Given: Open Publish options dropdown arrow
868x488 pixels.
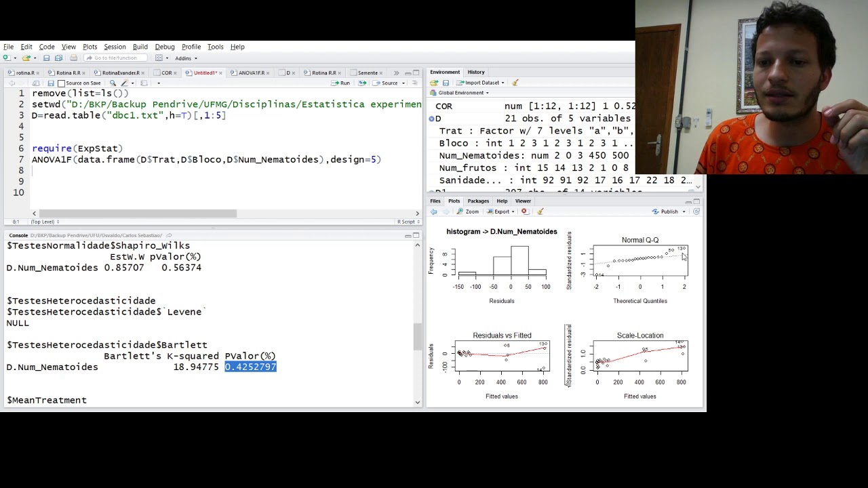Looking at the screenshot, I should click(x=684, y=211).
